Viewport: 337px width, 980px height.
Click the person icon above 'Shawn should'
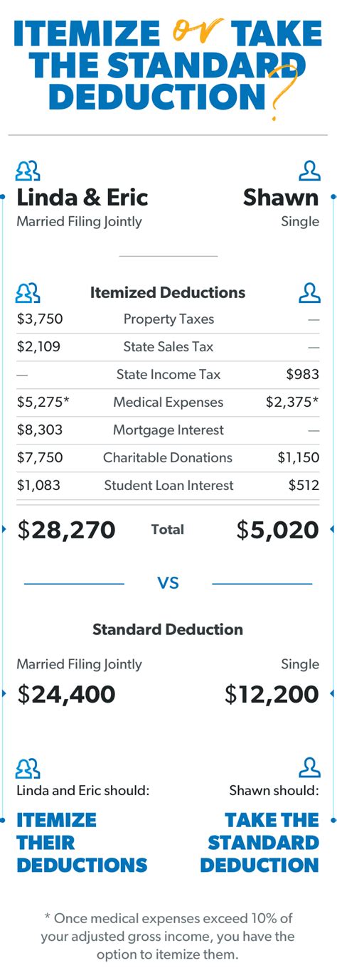(309, 768)
